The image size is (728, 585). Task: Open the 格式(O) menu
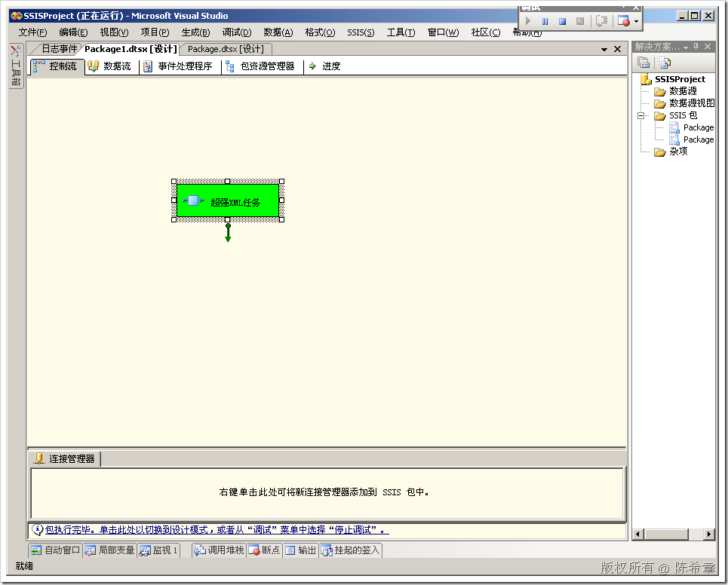coord(320,32)
